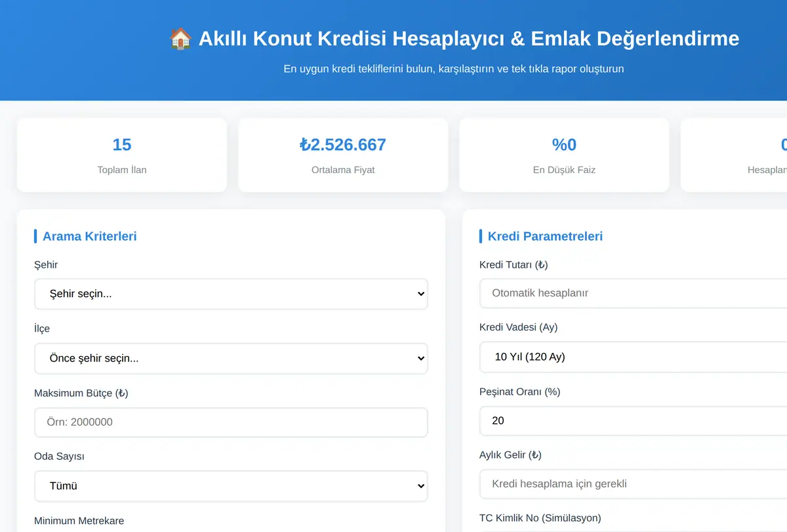Open the İlçe dropdown
787x532 pixels.
click(x=231, y=358)
